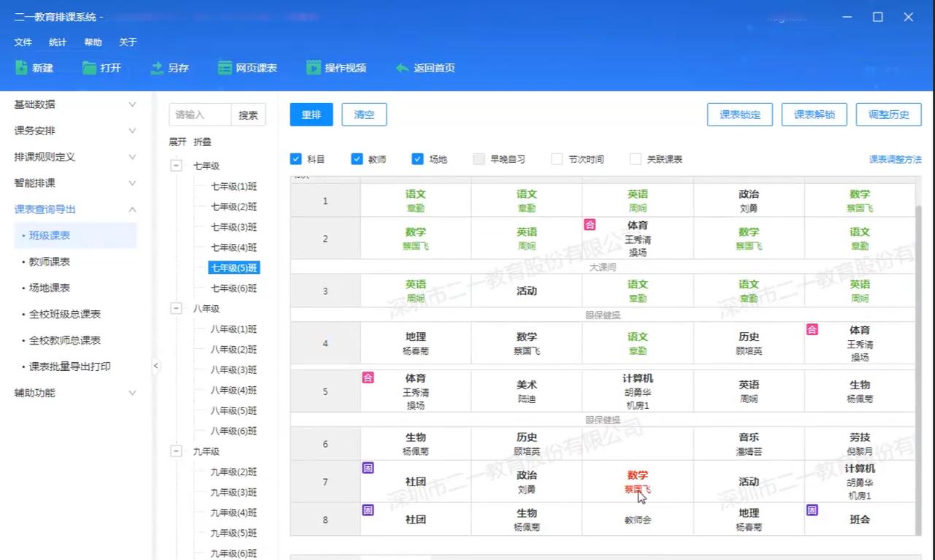Viewport: 935px width, 560px height.
Task: Select 九年级(4)班 in the tree
Action: click(234, 513)
